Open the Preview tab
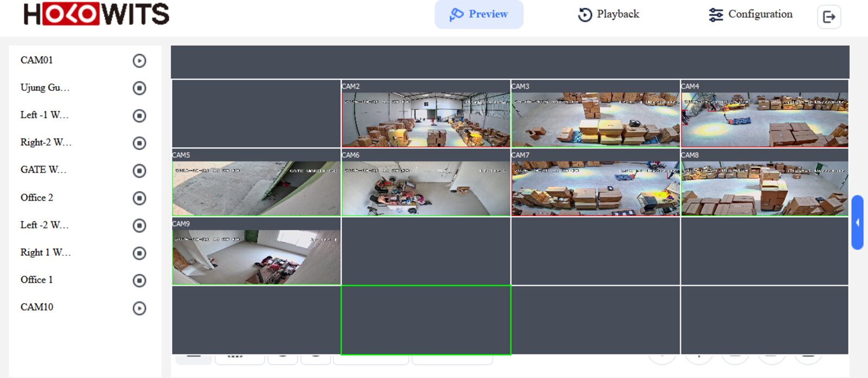 pyautogui.click(x=479, y=14)
